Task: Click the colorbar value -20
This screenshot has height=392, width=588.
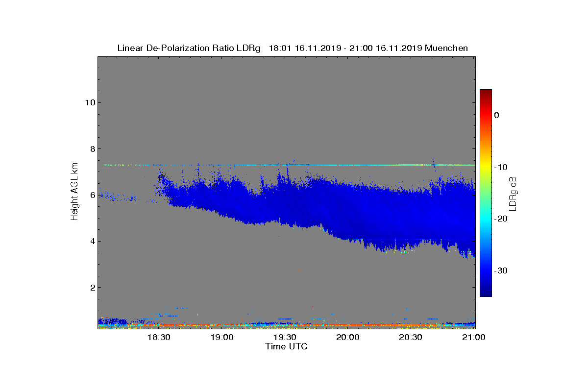Action: [x=500, y=219]
